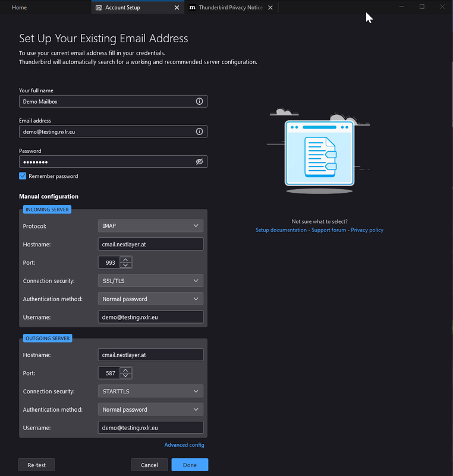
Task: Decrease the outgoing server port value
Action: pos(125,376)
